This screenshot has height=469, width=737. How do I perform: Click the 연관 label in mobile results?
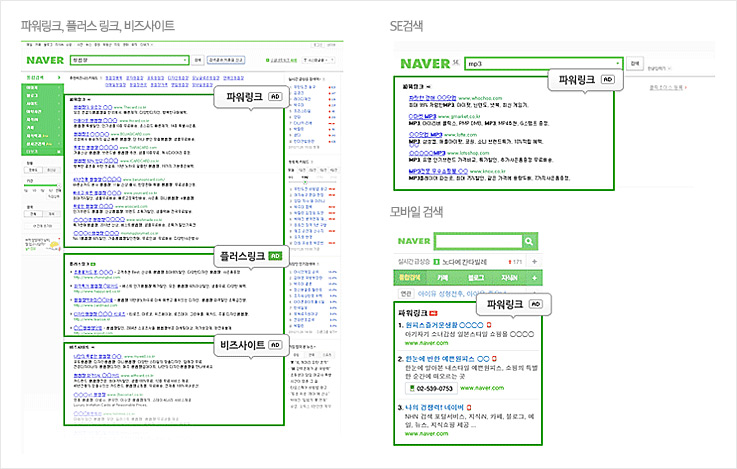405,294
